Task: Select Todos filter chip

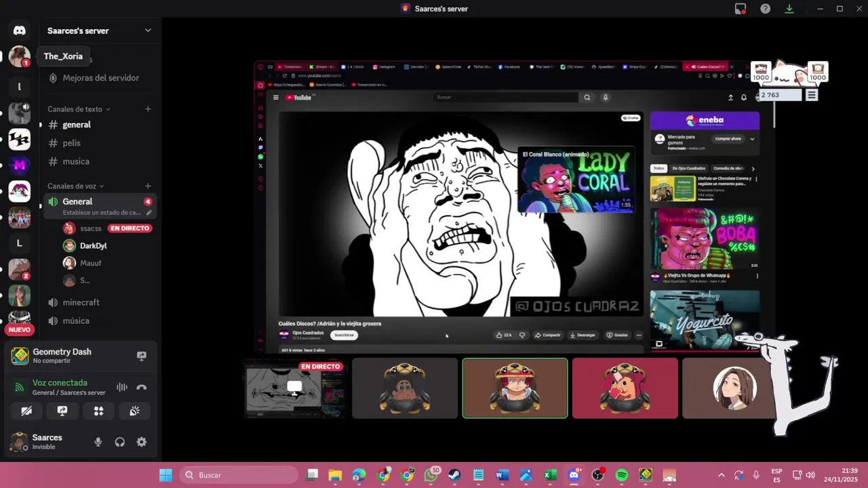Action: point(658,168)
